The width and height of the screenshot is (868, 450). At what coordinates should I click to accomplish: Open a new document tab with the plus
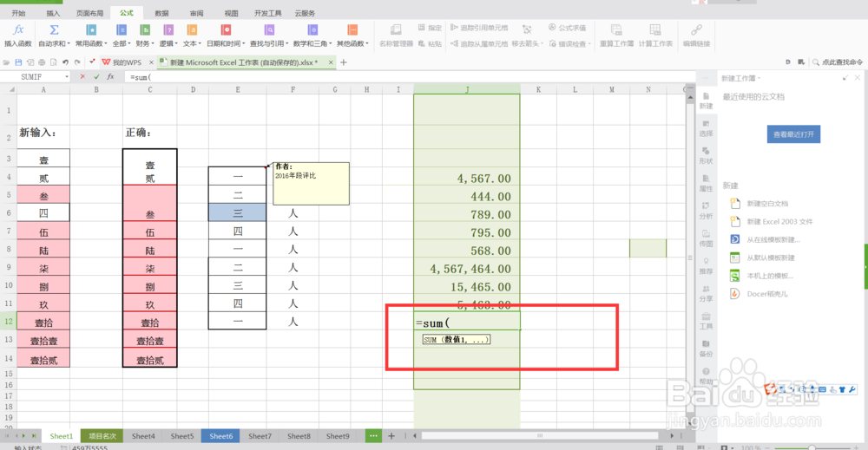[343, 62]
